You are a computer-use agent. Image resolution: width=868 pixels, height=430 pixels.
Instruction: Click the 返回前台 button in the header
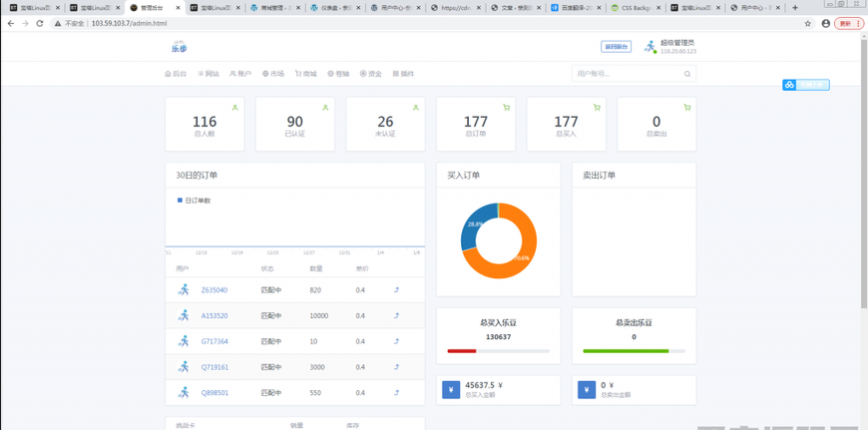(x=616, y=47)
